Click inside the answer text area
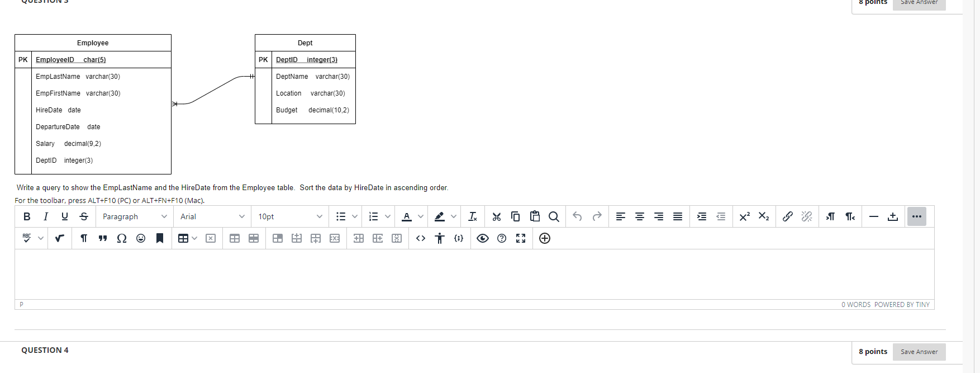 tap(474, 274)
